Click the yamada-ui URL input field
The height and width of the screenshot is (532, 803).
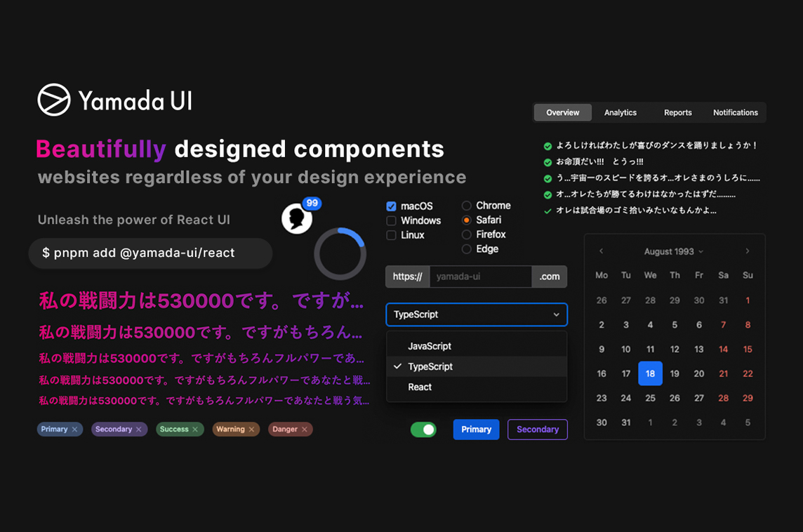(480, 277)
